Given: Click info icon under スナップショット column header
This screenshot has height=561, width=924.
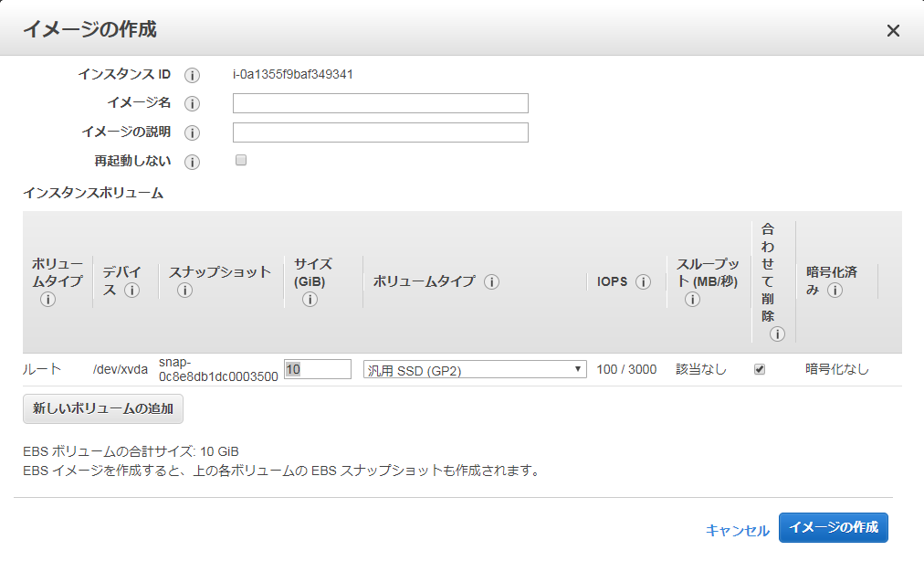Looking at the screenshot, I should [x=184, y=291].
